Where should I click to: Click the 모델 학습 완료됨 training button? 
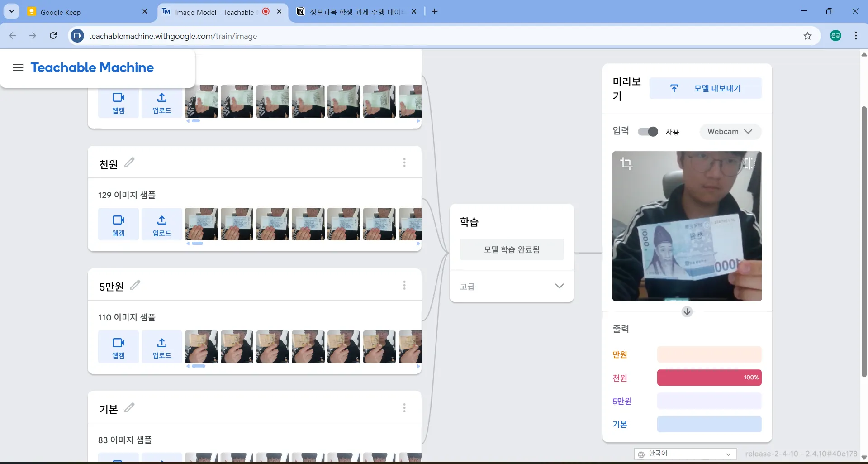[512, 249]
